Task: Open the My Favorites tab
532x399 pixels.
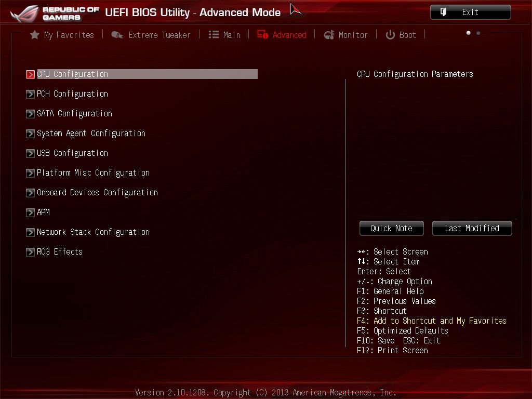Action: pos(69,35)
